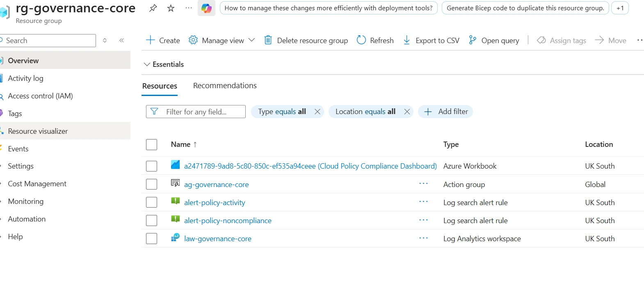Click the Create plus icon
The image size is (644, 297).
[x=151, y=40]
